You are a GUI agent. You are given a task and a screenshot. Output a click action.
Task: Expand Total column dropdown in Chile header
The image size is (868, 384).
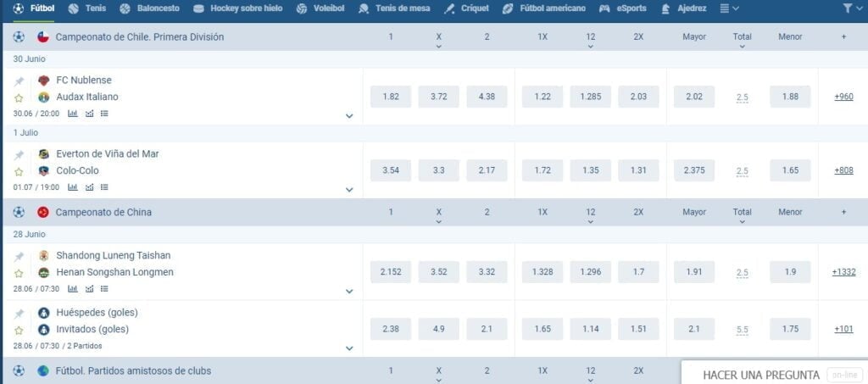(742, 47)
